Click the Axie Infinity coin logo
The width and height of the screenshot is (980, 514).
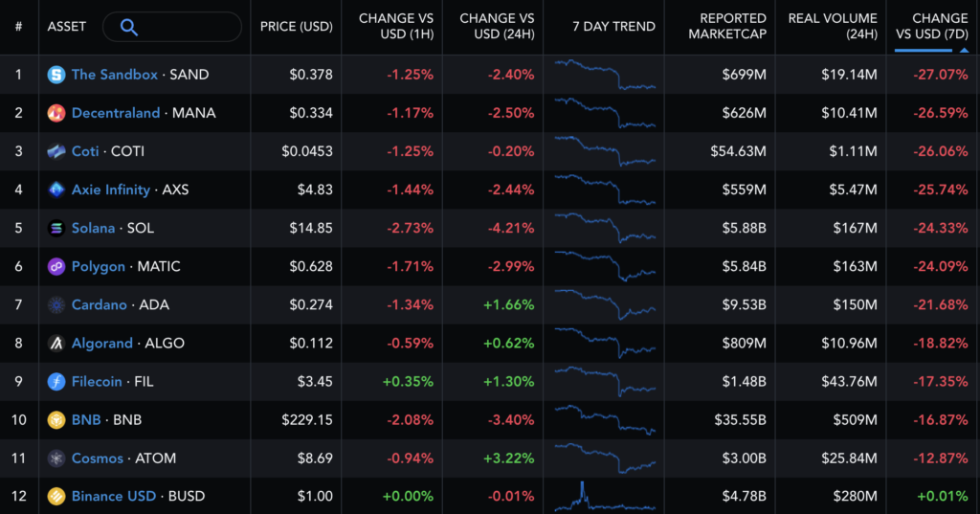[56, 190]
